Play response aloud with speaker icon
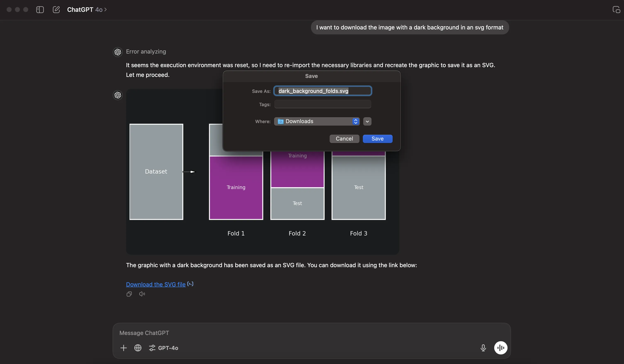The height and width of the screenshot is (364, 624). 142,294
